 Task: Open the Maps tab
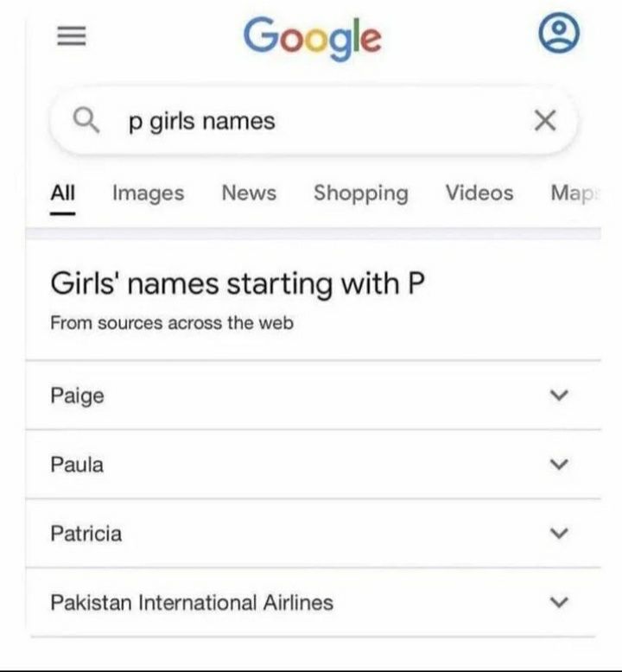click(574, 193)
